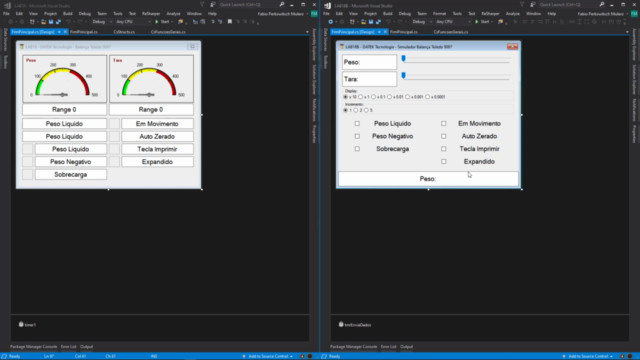Select tmrEnviaDados component in right designer tray
Image resolution: width=640 pixels, height=360 pixels.
point(355,324)
